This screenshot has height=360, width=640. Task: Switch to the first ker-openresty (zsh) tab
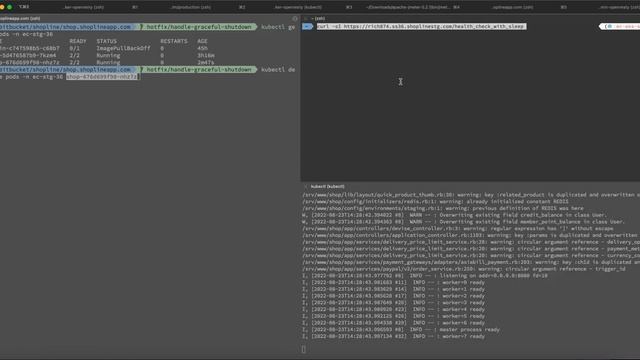(x=83, y=7)
